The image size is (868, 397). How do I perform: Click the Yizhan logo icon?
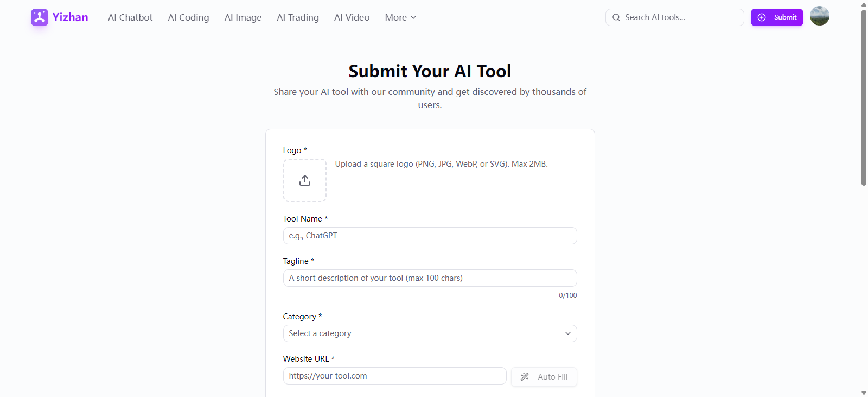(x=40, y=17)
